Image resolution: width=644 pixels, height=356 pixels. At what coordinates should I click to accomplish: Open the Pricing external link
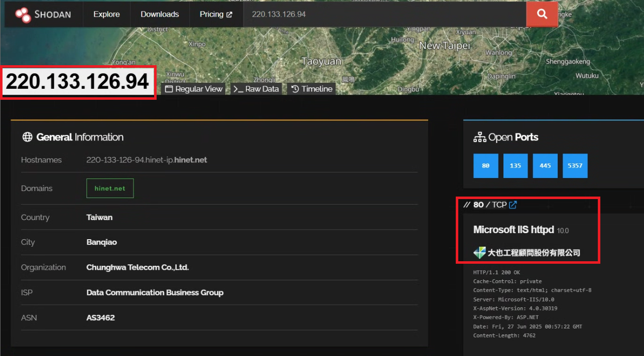coord(216,14)
